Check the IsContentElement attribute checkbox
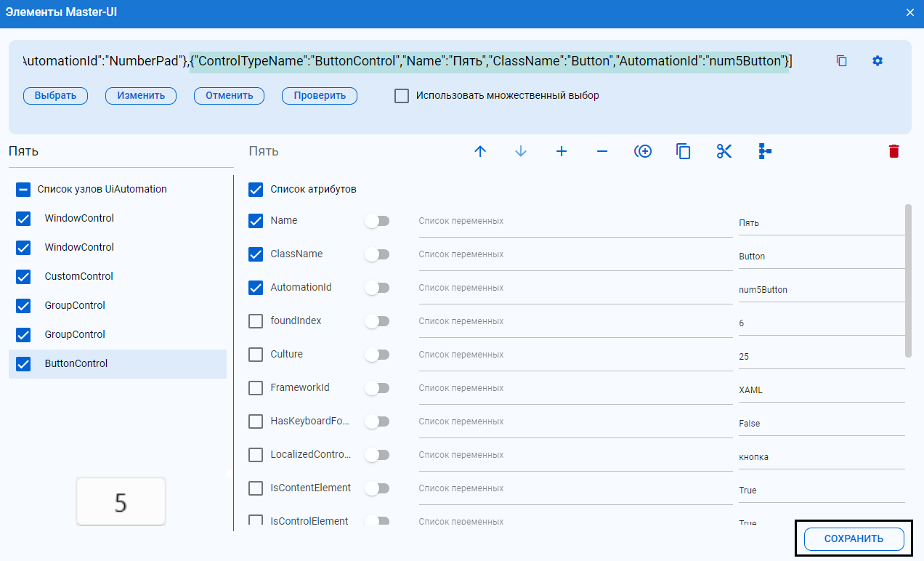 coord(256,488)
